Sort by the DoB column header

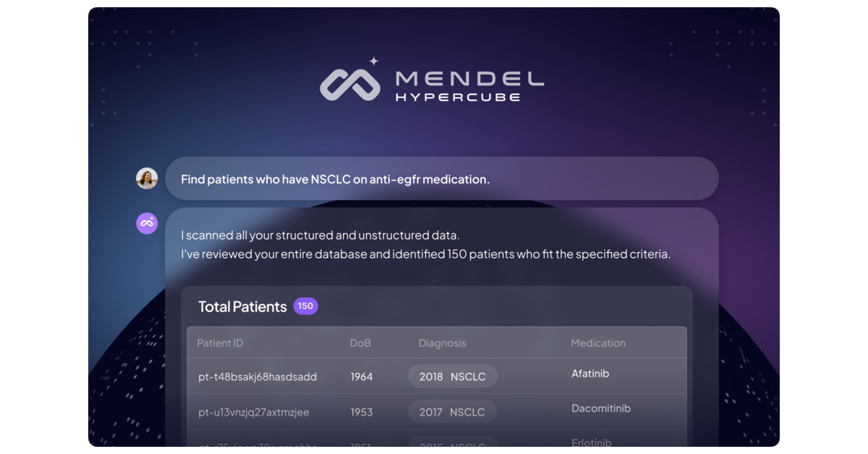[360, 342]
